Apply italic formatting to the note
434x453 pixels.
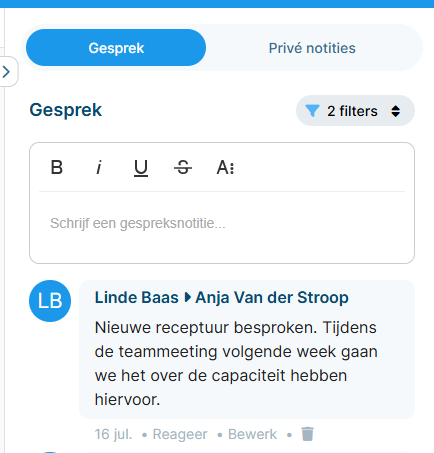click(99, 167)
